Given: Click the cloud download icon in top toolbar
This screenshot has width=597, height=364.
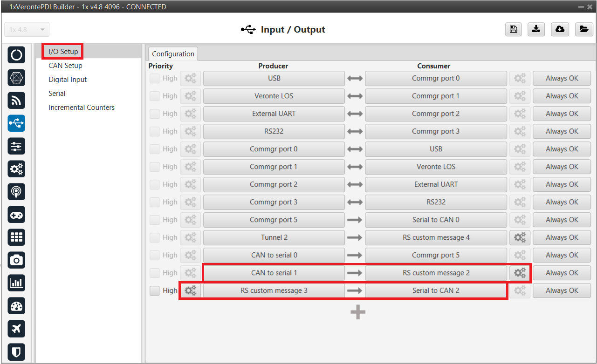Looking at the screenshot, I should pos(560,29).
